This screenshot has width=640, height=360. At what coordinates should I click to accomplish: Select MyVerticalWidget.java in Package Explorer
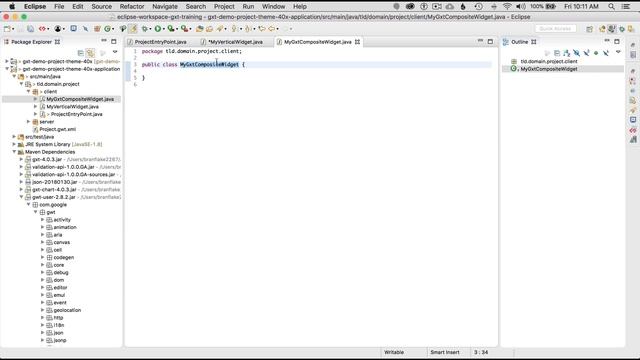point(72,107)
